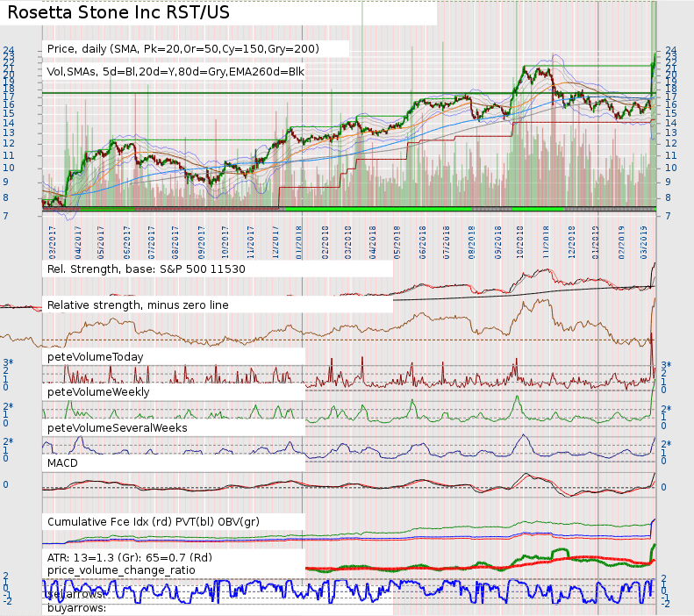Click the 09/2017 date axis label
694x616 pixels.
pos(202,243)
